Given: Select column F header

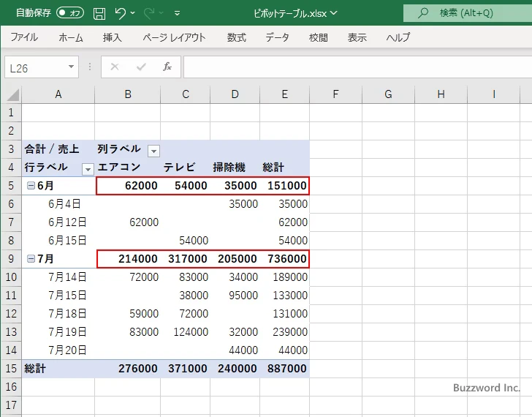Looking at the screenshot, I should (335, 94).
